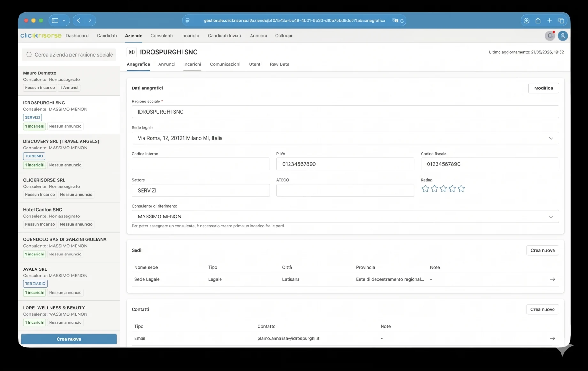Image resolution: width=588 pixels, height=371 pixels.
Task: Click the Safari sidebar toggle icon
Action: point(55,20)
